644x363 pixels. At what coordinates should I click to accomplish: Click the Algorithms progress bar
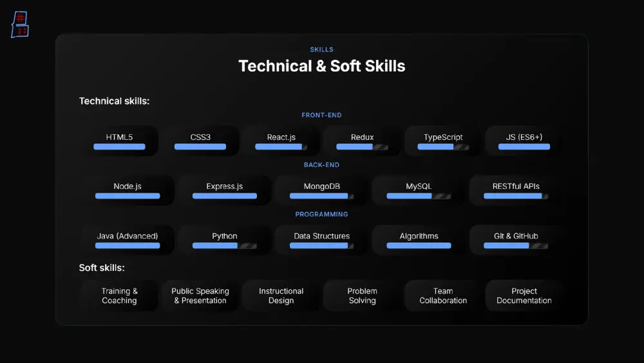(x=419, y=246)
